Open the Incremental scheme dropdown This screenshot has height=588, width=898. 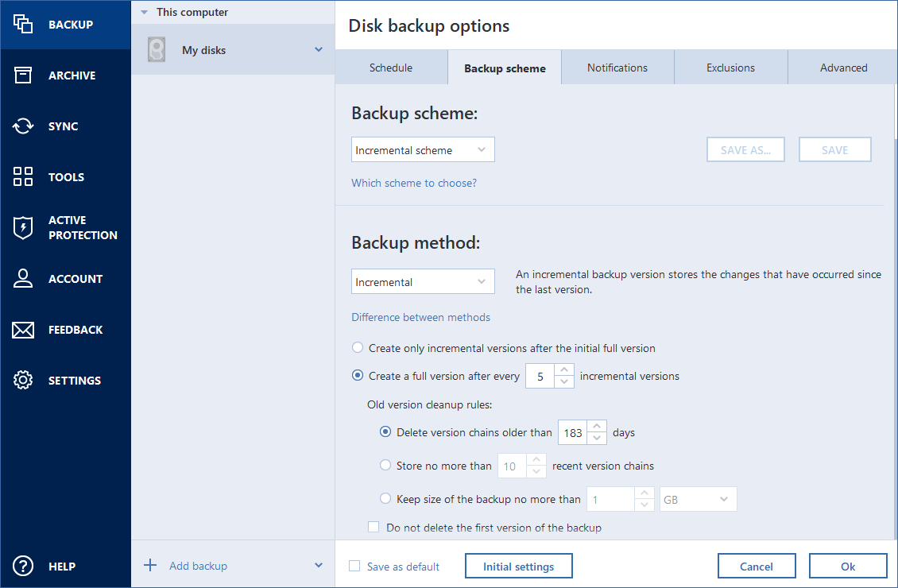tap(422, 149)
